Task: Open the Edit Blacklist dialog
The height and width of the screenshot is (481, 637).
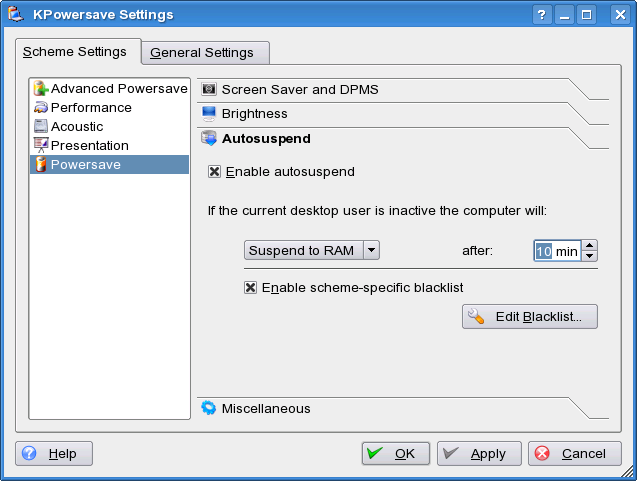Action: 530,316
